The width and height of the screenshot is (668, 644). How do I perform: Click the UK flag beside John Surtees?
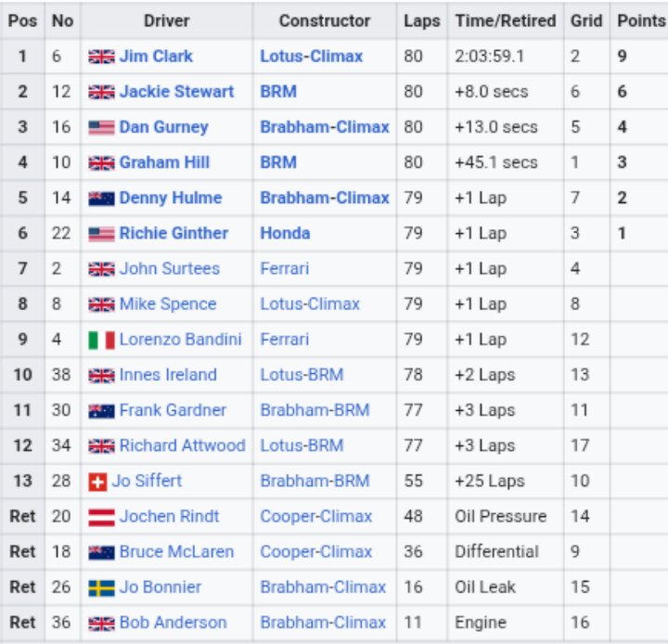[101, 269]
